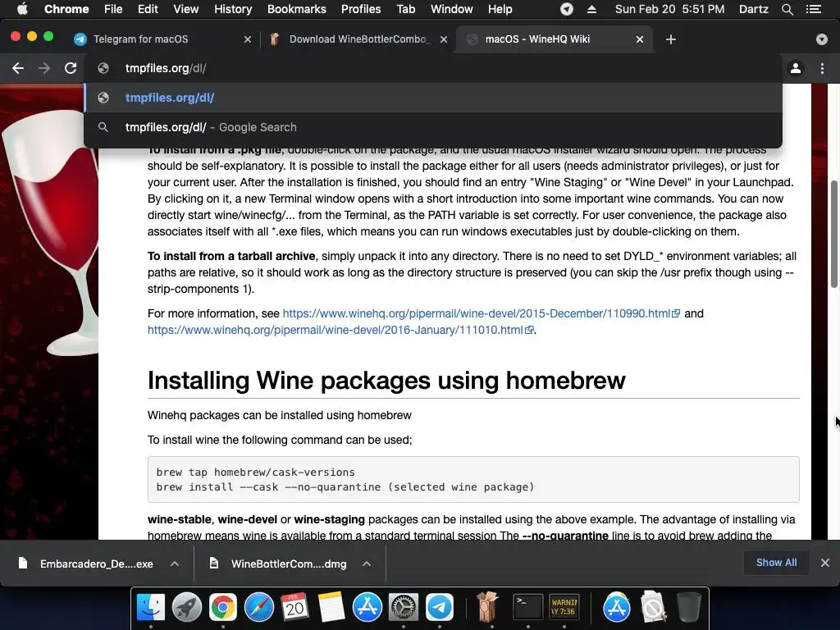This screenshot has width=840, height=630.
Task: Click the Dartz user name in menu bar
Action: click(x=753, y=9)
